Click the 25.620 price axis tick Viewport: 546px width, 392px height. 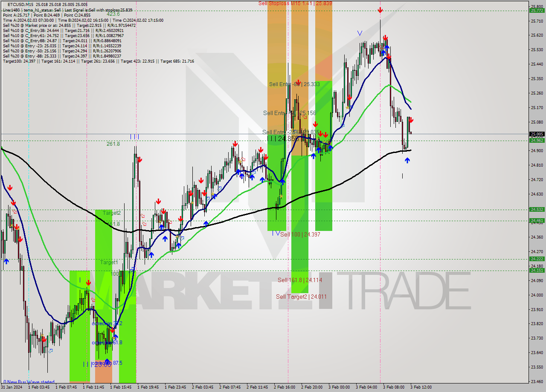click(537, 35)
